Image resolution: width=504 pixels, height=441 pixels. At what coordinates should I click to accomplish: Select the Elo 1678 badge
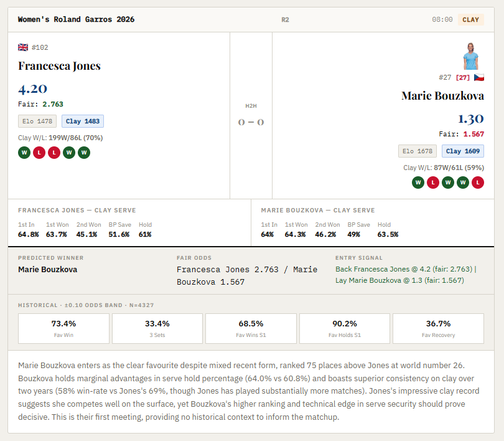point(418,151)
